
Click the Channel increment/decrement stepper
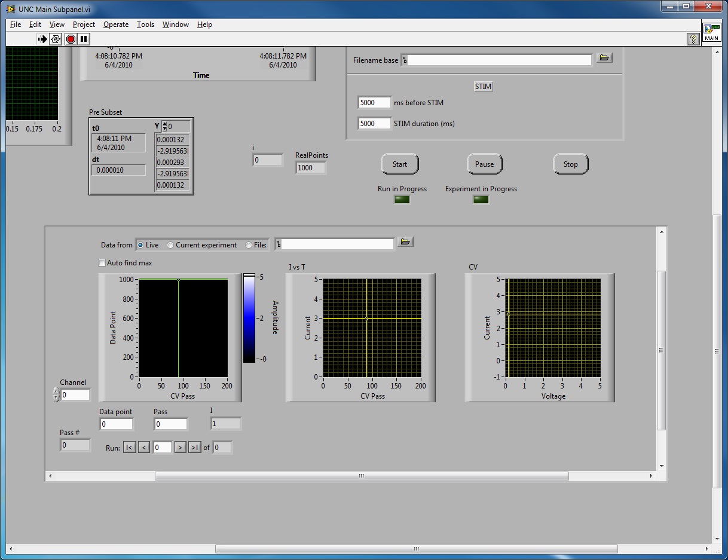point(56,394)
